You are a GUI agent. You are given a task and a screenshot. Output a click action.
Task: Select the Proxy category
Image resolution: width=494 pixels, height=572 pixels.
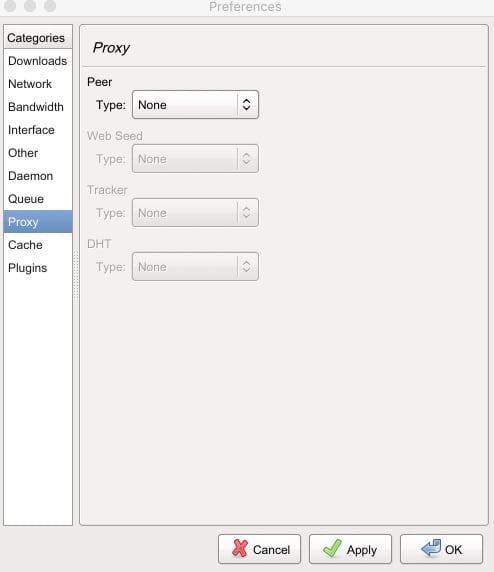pyautogui.click(x=38, y=222)
